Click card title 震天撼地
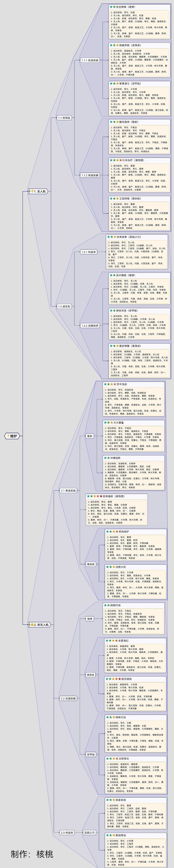This screenshot has height=868, width=174. click(127, 679)
